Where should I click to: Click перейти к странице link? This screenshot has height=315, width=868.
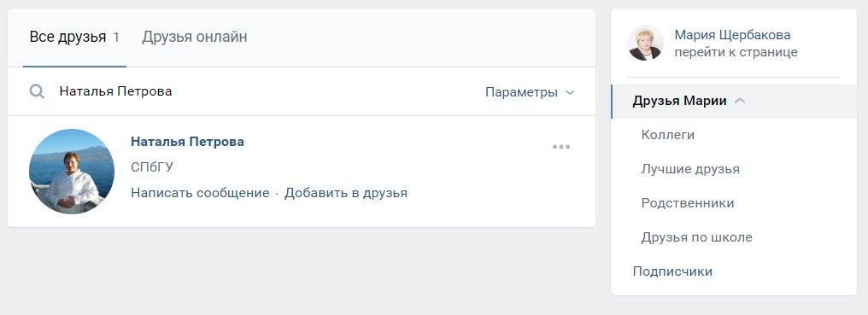(x=736, y=52)
